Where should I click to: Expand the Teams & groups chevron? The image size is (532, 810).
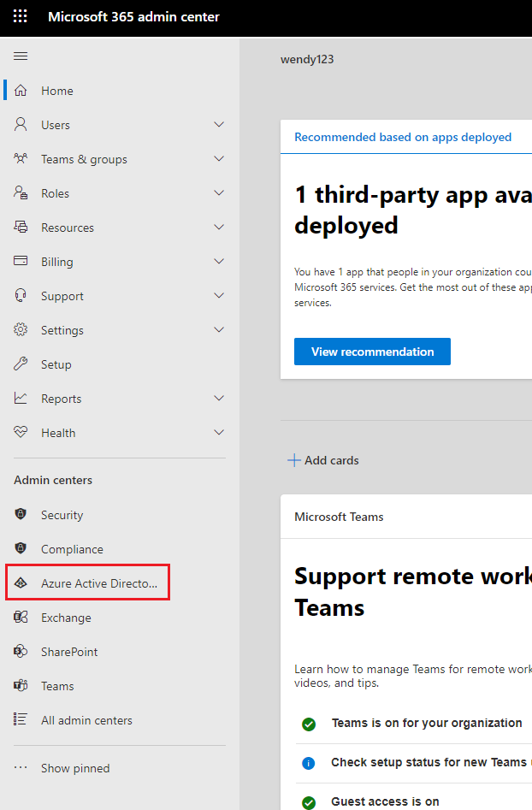219,158
